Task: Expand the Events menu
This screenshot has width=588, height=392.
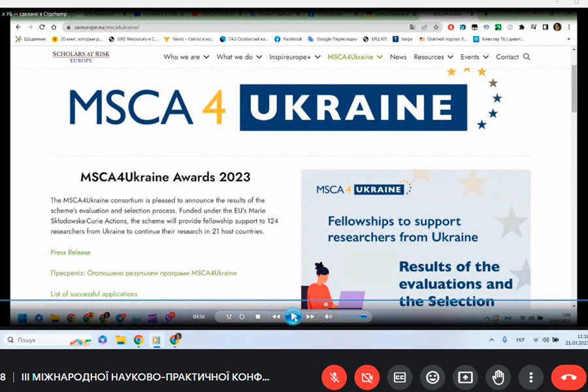Action: tap(474, 57)
